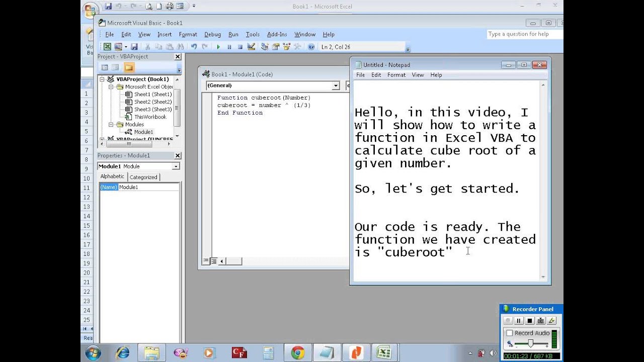This screenshot has height=362, width=644.
Task: Open Google Chrome from taskbar
Action: [297, 353]
